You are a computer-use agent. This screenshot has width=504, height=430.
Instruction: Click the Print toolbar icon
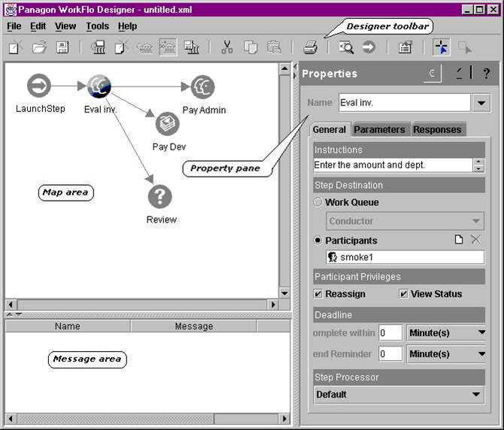pos(310,47)
